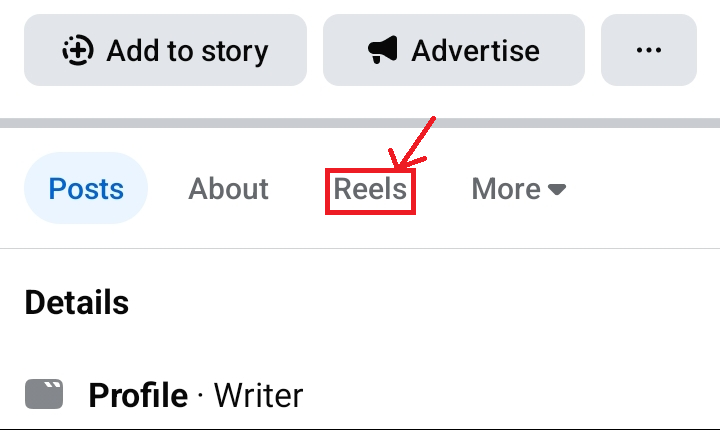Viewport: 720px width, 430px height.
Task: Tap the "Advertise" text label
Action: click(475, 50)
